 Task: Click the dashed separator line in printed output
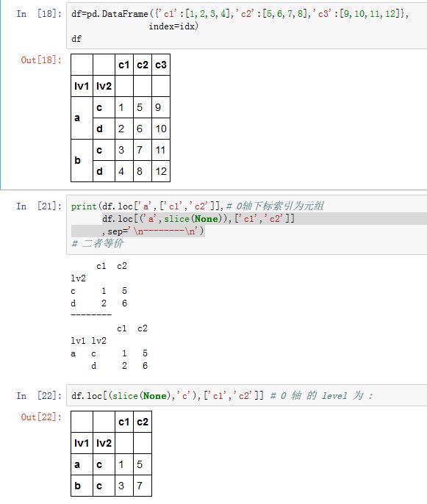pyautogui.click(x=91, y=314)
